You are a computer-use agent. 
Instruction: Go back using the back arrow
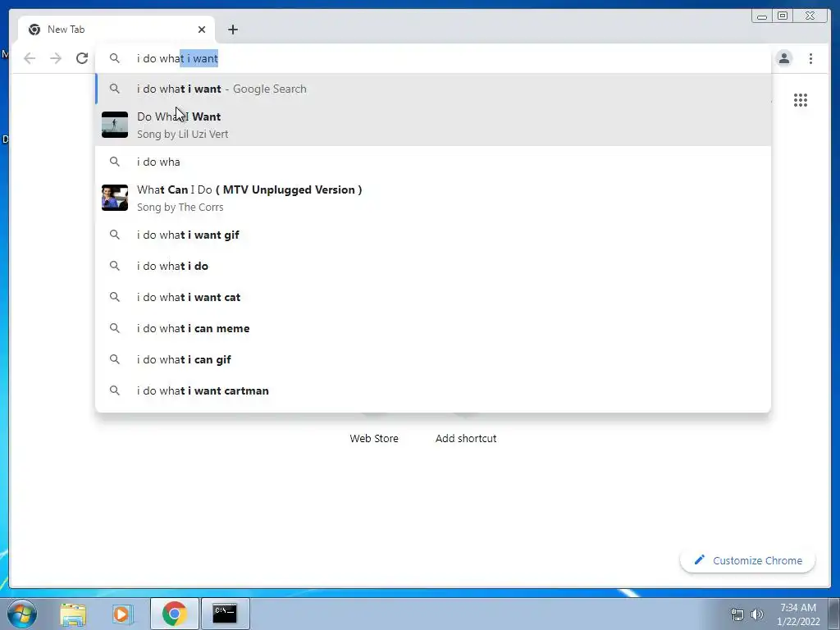coord(30,58)
